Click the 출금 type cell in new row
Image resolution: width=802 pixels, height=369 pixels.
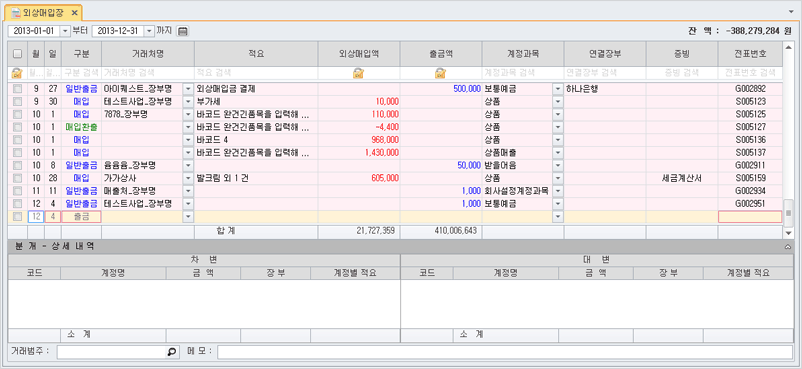pos(81,216)
